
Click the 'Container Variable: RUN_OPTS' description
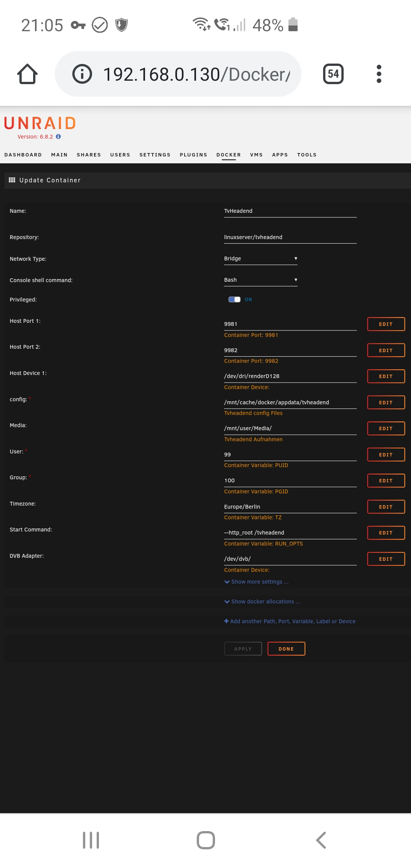(x=263, y=544)
